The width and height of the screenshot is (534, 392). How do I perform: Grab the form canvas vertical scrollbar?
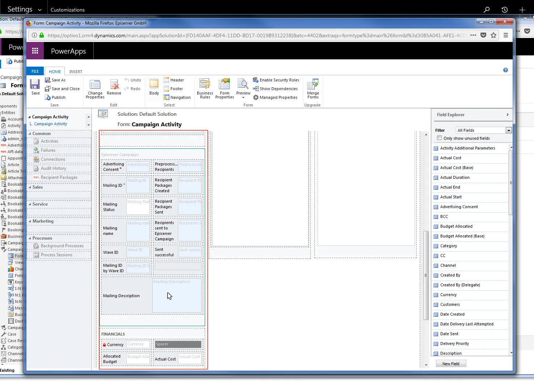(426, 275)
